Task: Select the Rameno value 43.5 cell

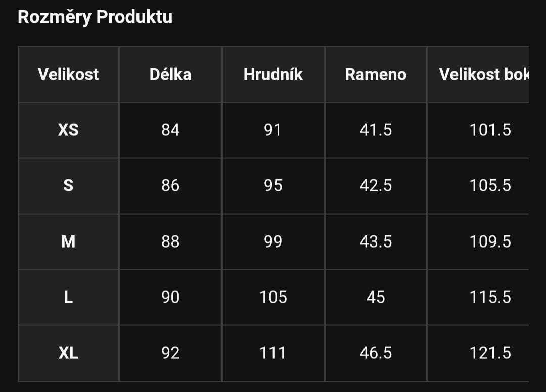Action: (376, 242)
